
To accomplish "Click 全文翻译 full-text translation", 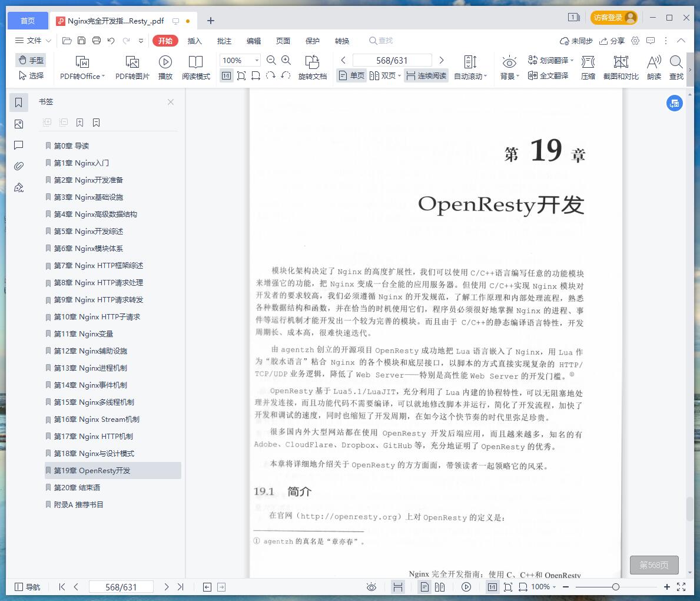I will pos(548,75).
